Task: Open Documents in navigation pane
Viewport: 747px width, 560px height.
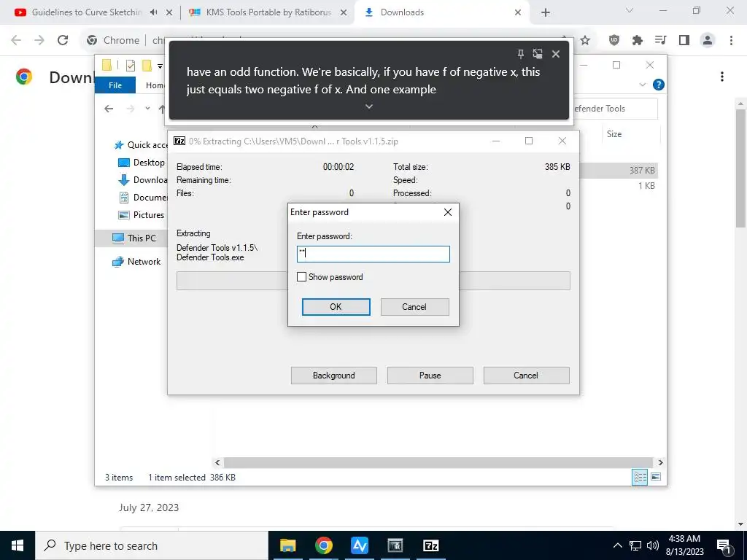Action: tap(143, 197)
